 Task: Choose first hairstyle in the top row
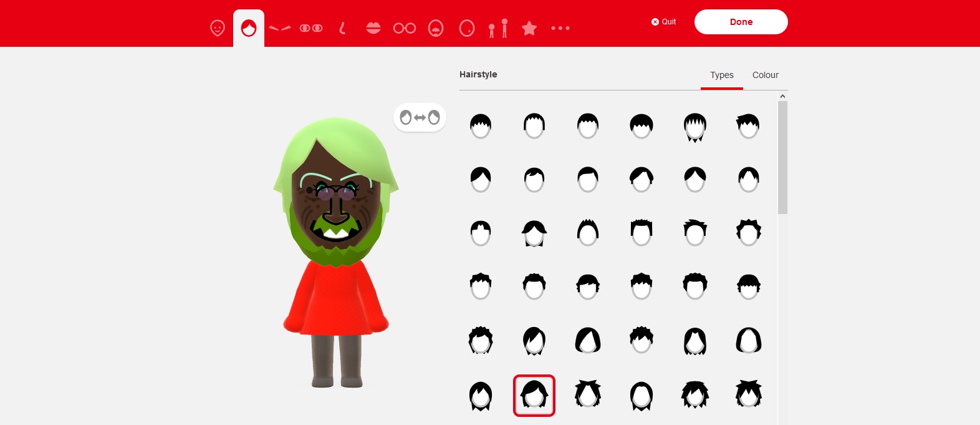click(481, 126)
